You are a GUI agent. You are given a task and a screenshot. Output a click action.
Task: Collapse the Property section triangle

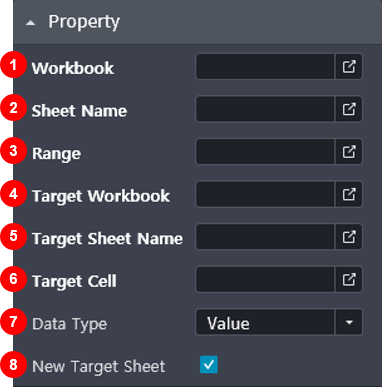[x=31, y=23]
